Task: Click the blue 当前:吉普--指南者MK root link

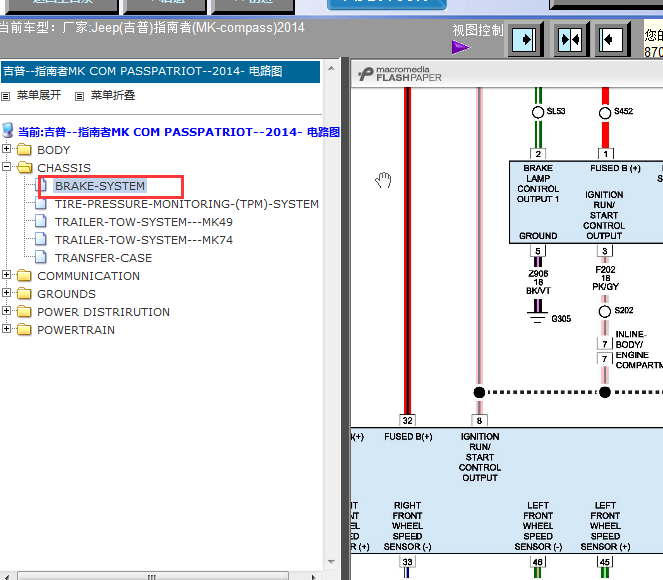Action: tap(179, 132)
